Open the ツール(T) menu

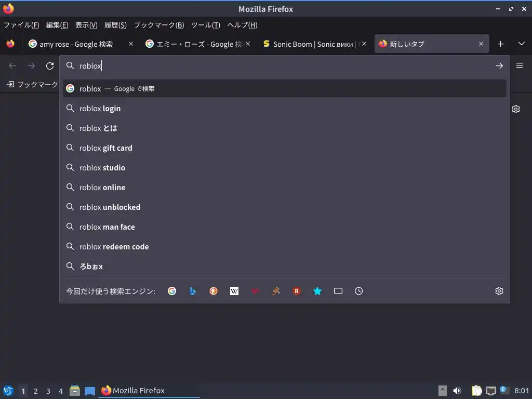tap(206, 25)
